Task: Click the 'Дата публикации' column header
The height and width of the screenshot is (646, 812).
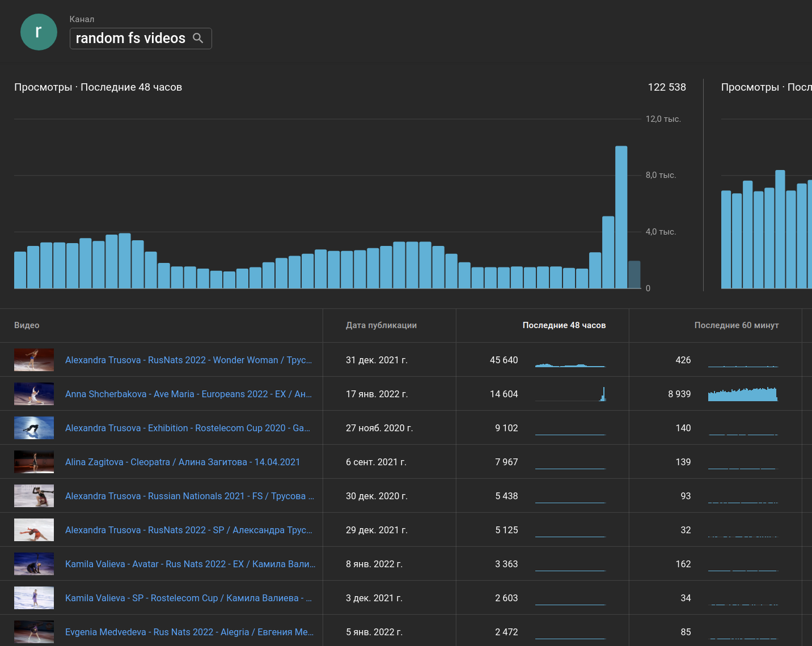Action: click(381, 325)
